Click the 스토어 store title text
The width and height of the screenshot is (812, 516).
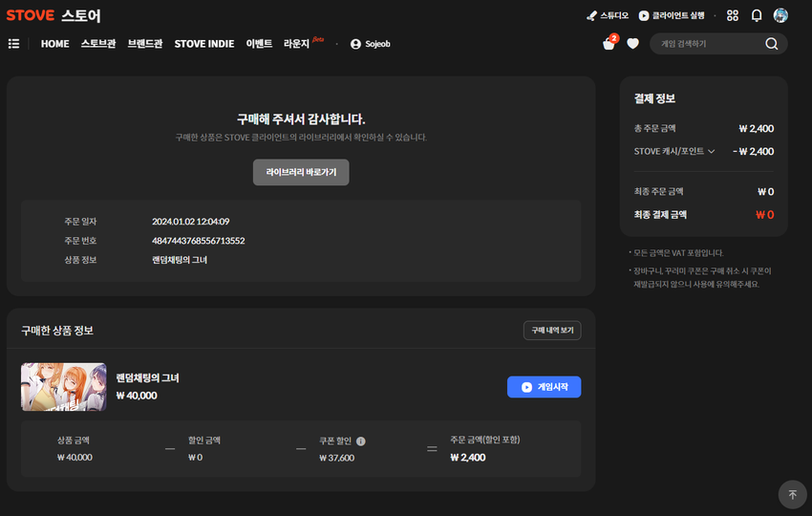(81, 15)
